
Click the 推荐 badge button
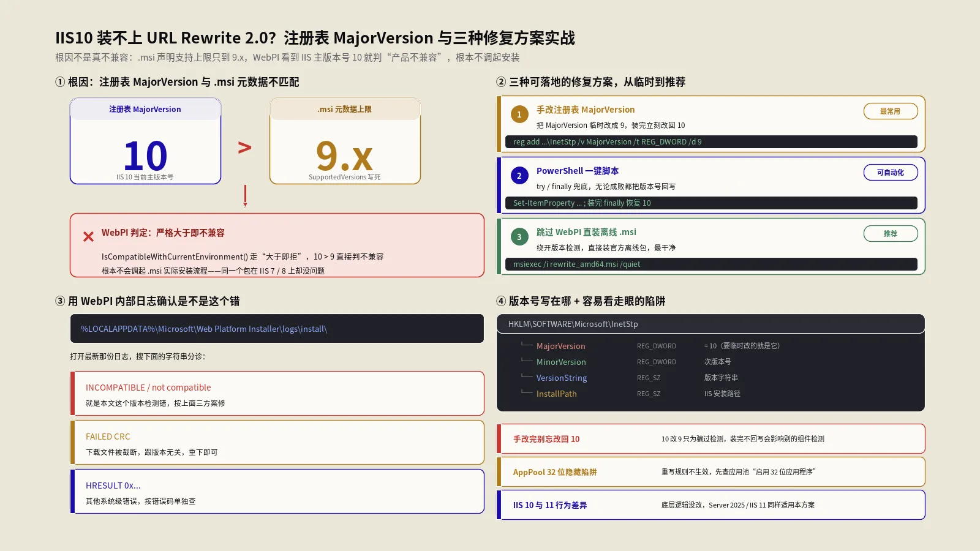(891, 234)
